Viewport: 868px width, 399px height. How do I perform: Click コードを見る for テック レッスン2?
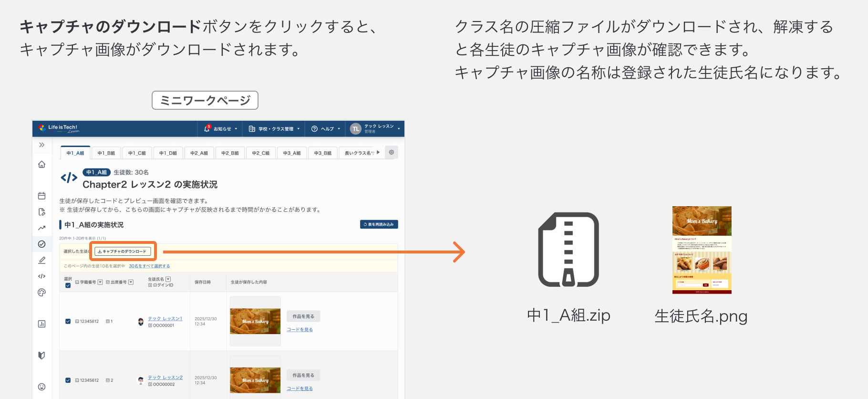coord(300,388)
